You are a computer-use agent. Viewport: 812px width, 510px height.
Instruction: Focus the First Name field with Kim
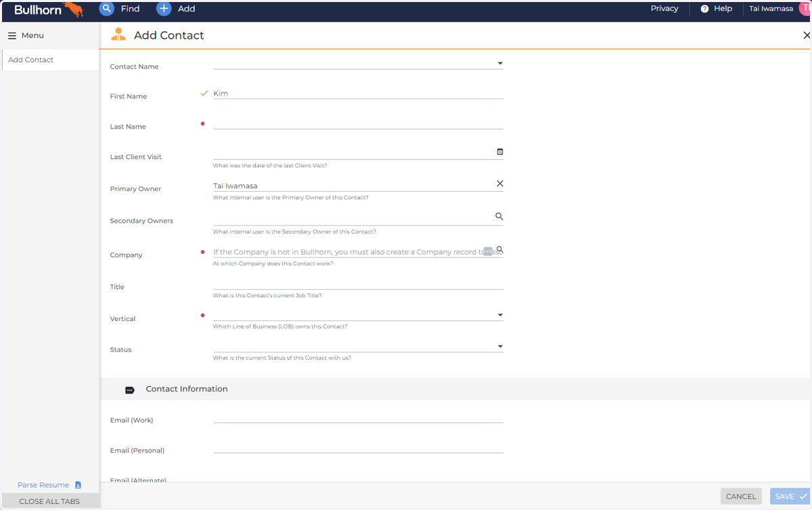tap(358, 93)
